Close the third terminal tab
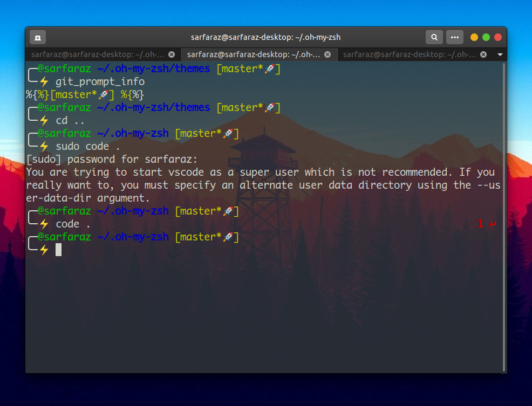Screen dimensions: 532x406 pos(483,54)
